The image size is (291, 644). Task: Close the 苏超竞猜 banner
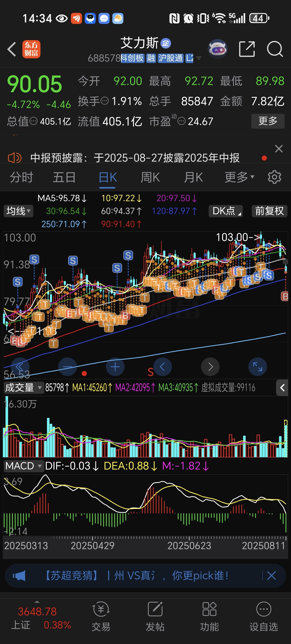point(271,576)
